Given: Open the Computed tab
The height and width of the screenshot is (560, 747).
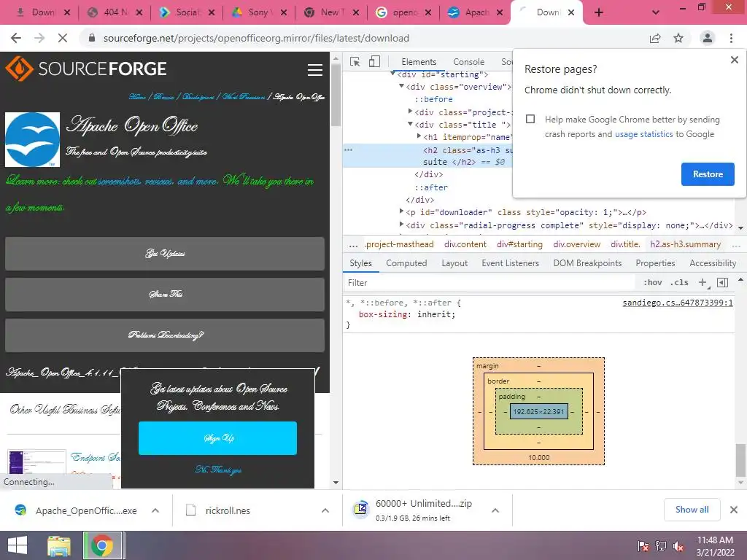Looking at the screenshot, I should [406, 263].
